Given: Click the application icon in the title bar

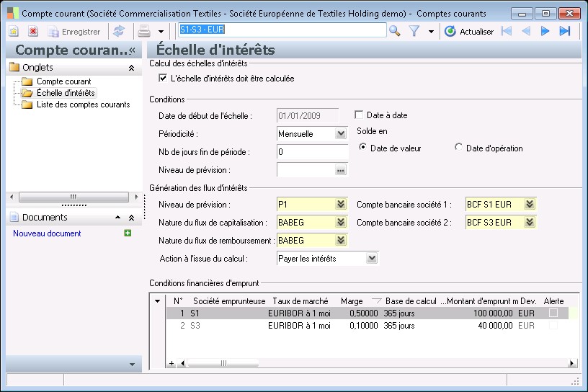Looking at the screenshot, I should click(x=13, y=13).
